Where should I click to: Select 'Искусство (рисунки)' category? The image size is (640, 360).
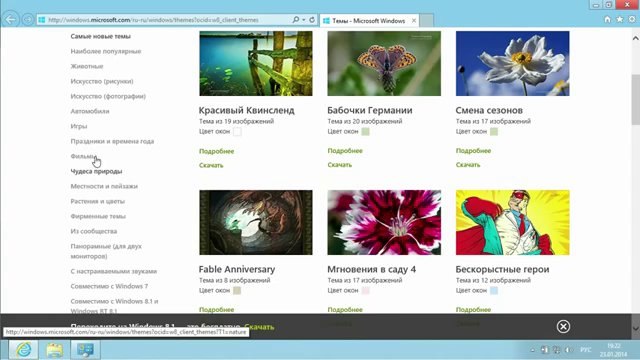(102, 81)
